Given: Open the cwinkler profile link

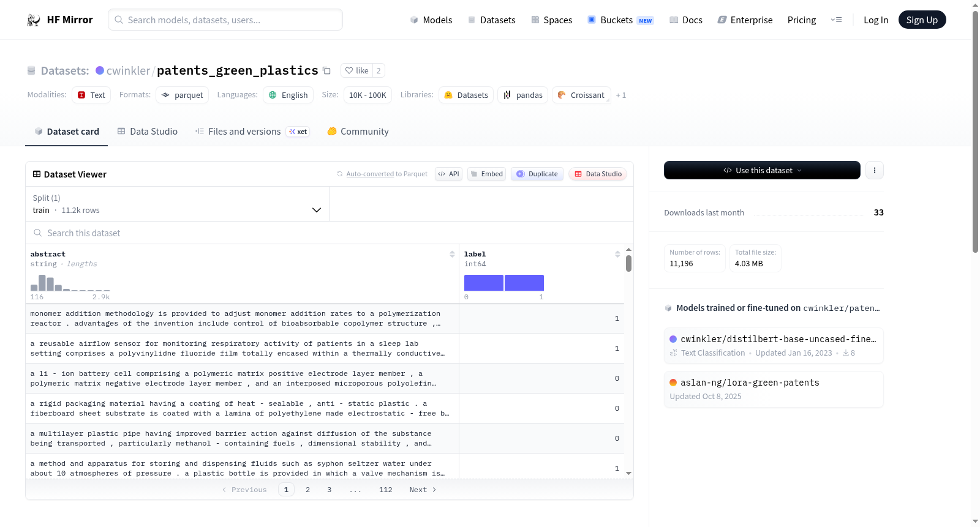Looking at the screenshot, I should click(x=128, y=71).
